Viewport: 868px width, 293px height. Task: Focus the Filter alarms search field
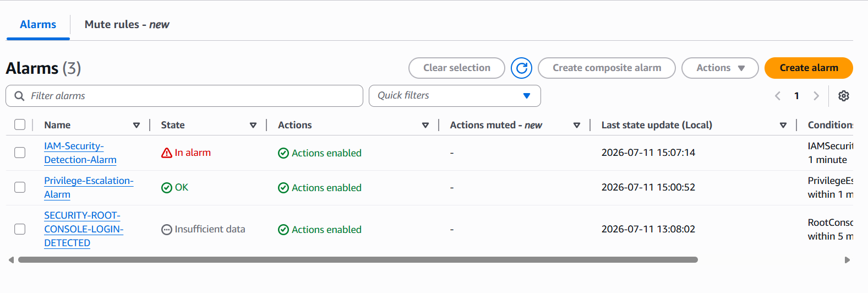pos(184,96)
